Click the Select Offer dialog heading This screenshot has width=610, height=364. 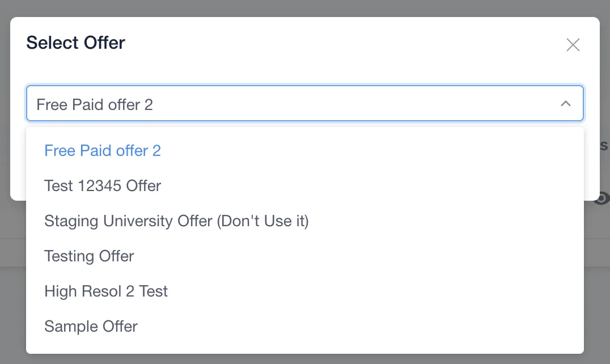(76, 43)
